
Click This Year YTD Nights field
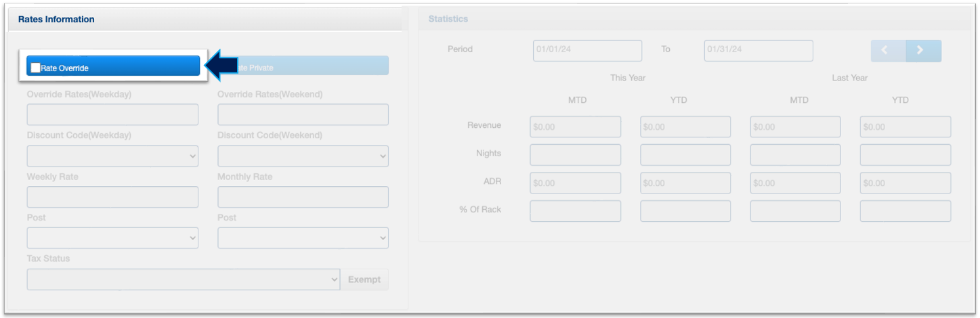click(x=685, y=155)
